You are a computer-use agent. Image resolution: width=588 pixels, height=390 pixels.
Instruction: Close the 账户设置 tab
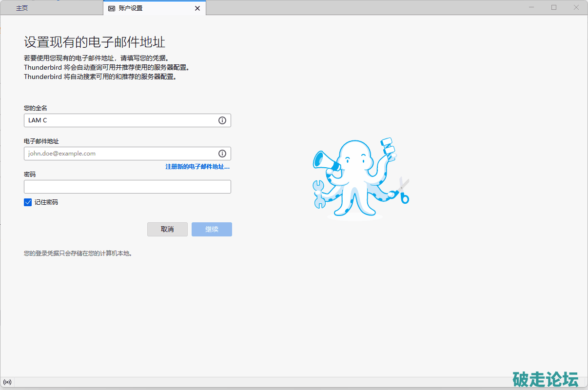coord(197,8)
